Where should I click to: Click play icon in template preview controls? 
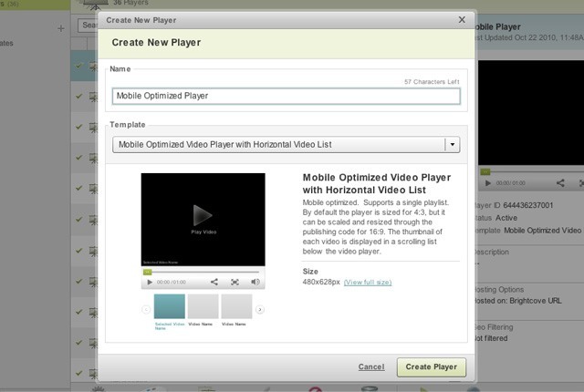click(x=150, y=283)
